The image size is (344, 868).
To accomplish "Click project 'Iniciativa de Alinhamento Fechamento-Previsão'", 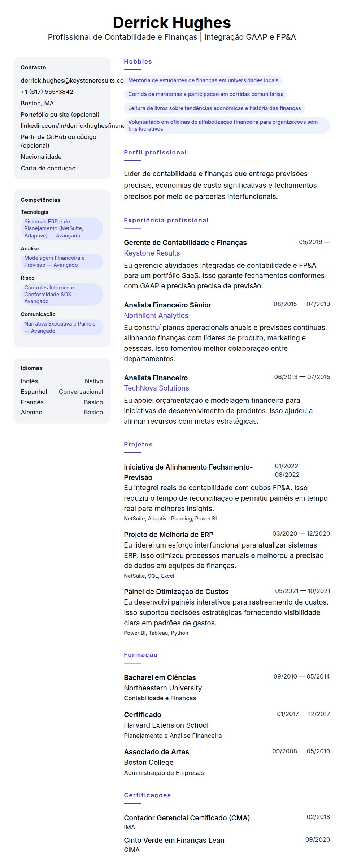I will [x=188, y=472].
